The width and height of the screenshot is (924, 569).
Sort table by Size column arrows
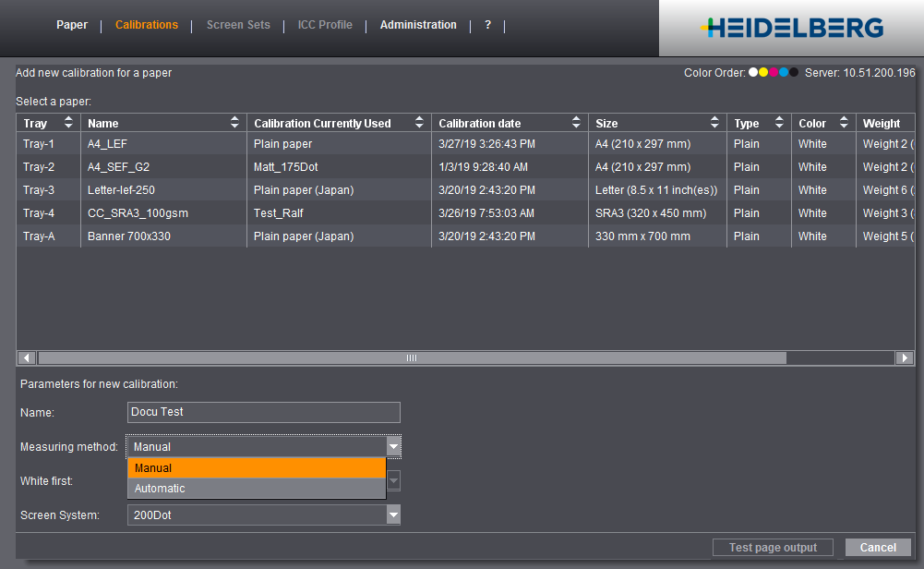point(714,123)
